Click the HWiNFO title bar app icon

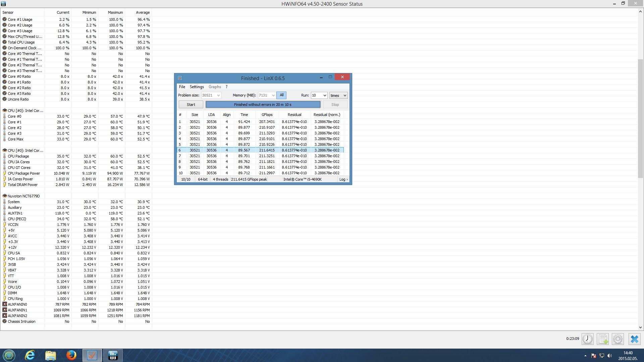click(3, 4)
